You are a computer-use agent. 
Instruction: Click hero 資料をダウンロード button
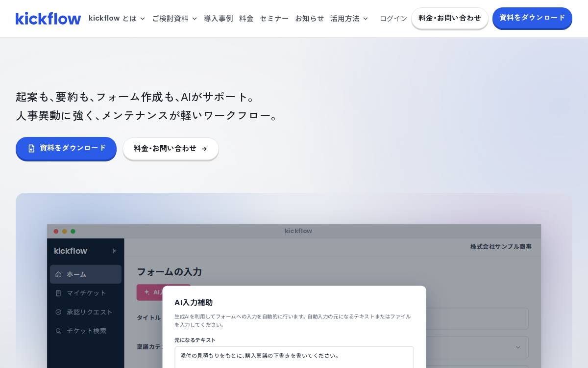pos(66,148)
